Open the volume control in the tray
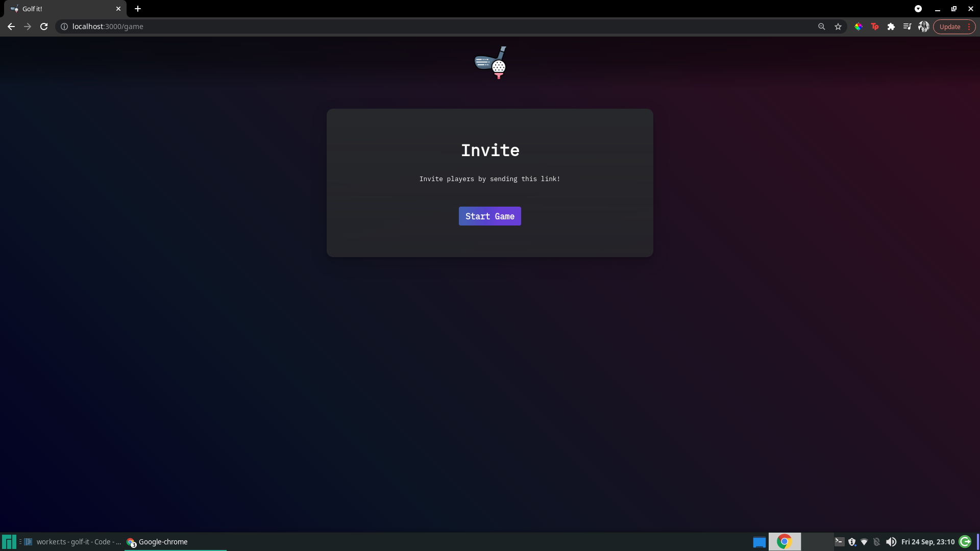The height and width of the screenshot is (551, 980). pyautogui.click(x=891, y=542)
